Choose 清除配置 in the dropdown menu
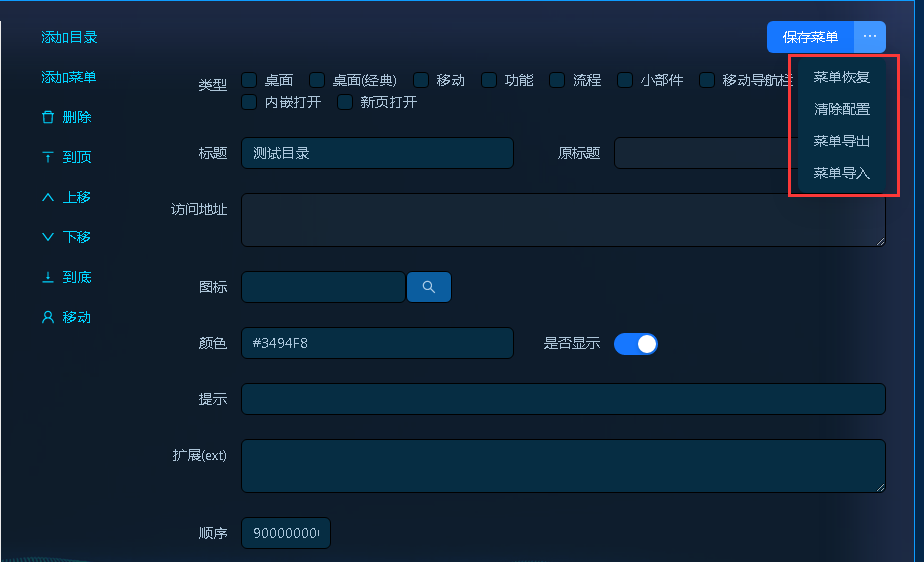 841,109
